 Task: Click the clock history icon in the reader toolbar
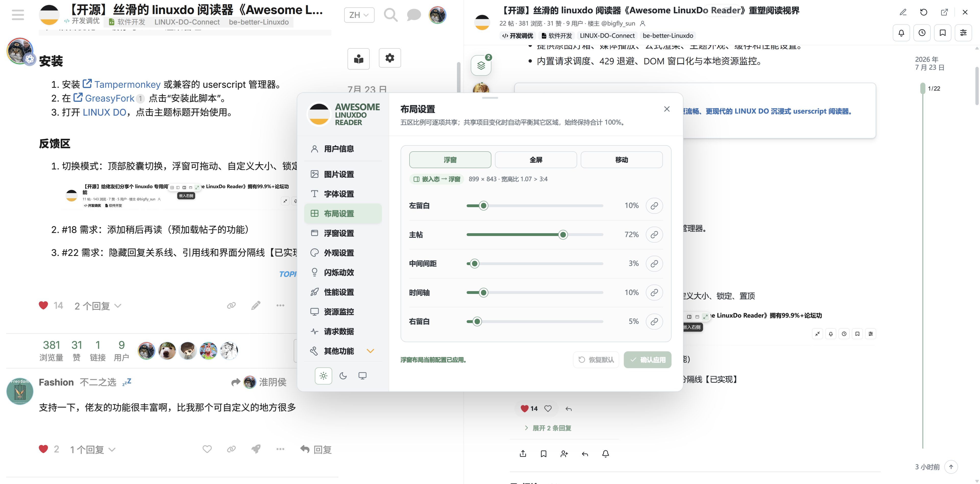(922, 33)
